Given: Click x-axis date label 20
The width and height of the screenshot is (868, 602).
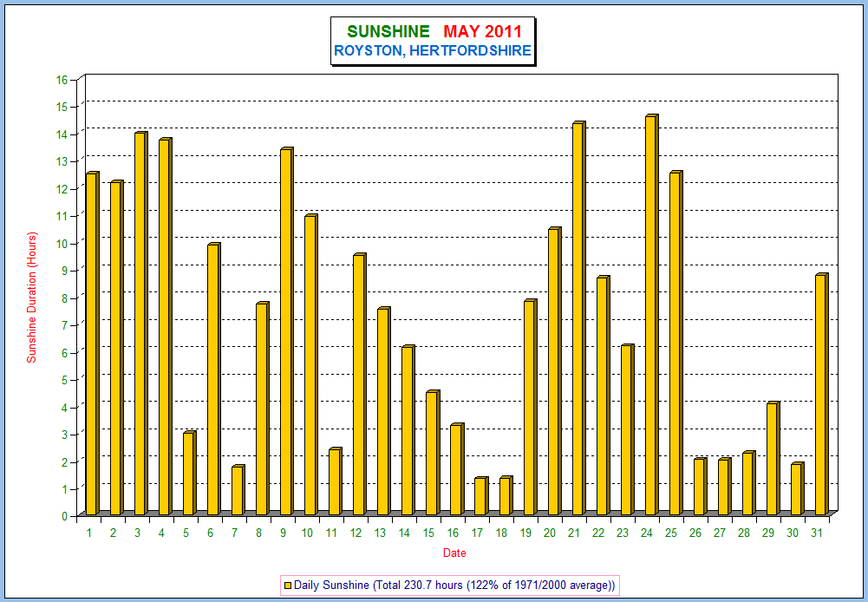Looking at the screenshot, I should pos(550,533).
